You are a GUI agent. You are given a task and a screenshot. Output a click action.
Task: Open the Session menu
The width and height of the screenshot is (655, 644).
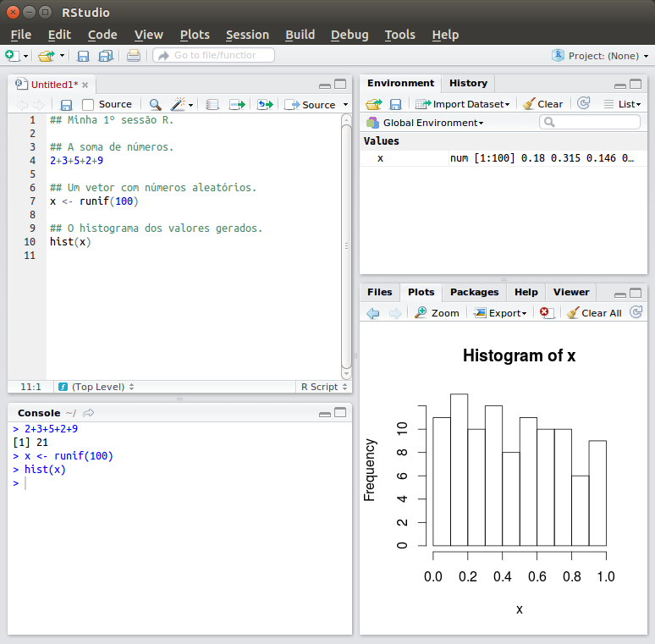pyautogui.click(x=247, y=35)
